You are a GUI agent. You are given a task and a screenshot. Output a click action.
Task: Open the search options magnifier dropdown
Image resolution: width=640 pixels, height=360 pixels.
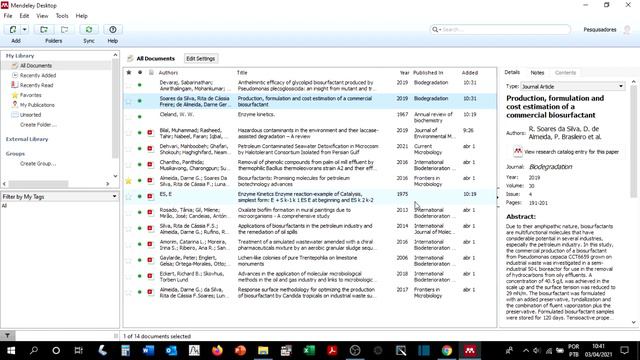point(436,29)
